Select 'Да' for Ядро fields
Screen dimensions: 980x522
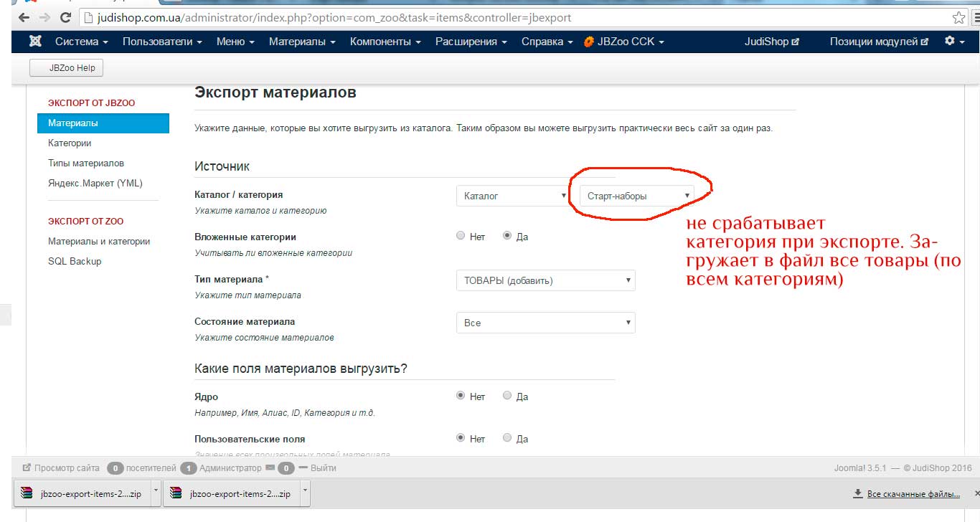pyautogui.click(x=507, y=396)
